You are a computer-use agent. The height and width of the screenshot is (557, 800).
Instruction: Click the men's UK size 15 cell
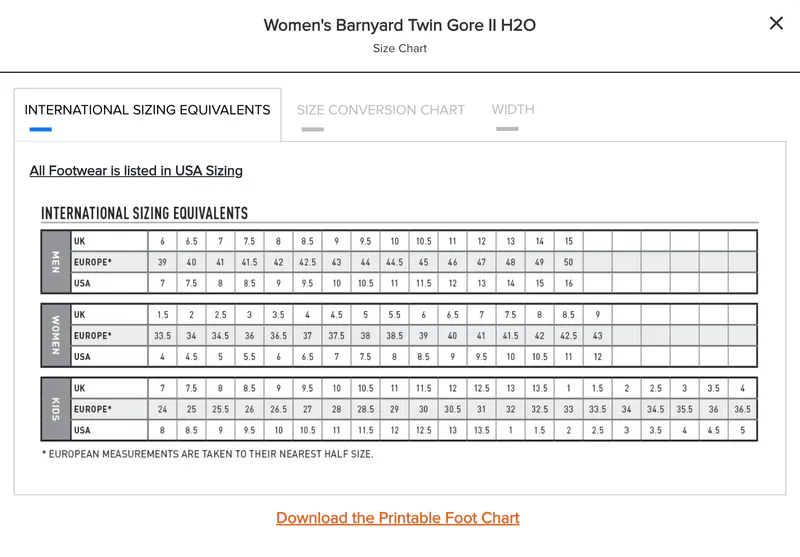click(x=568, y=241)
